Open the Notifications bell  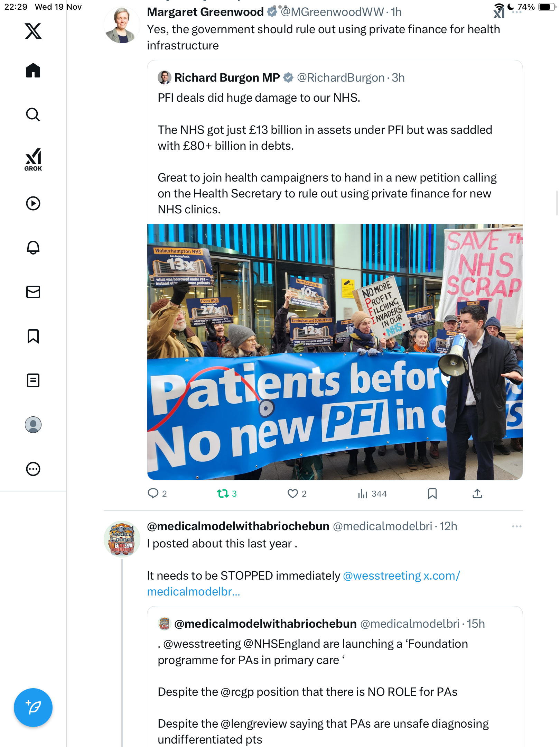tap(33, 248)
